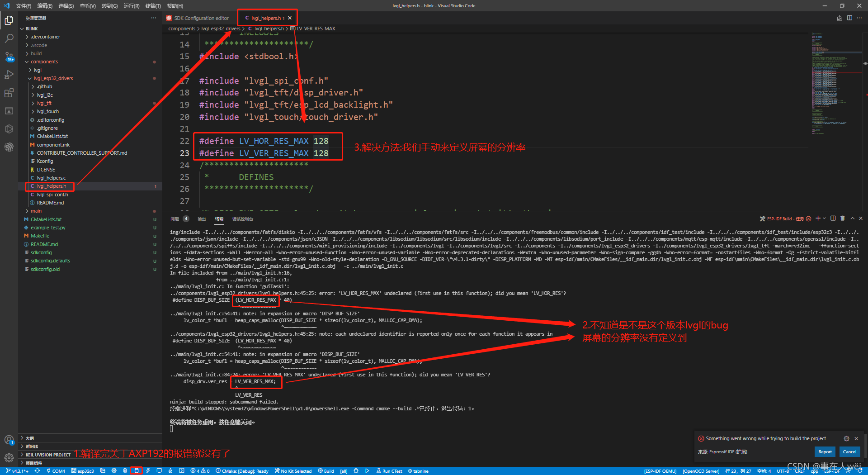Open the Explorer view in activity bar
The height and width of the screenshot is (475, 868).
9,20
